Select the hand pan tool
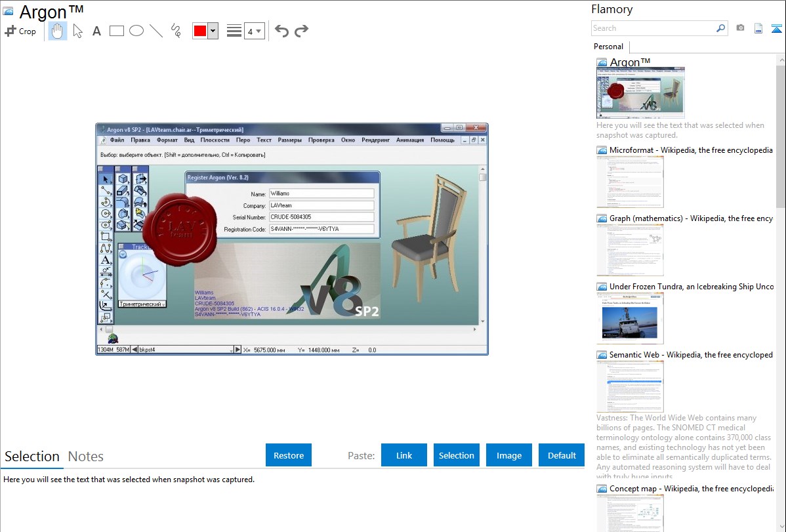 point(58,31)
